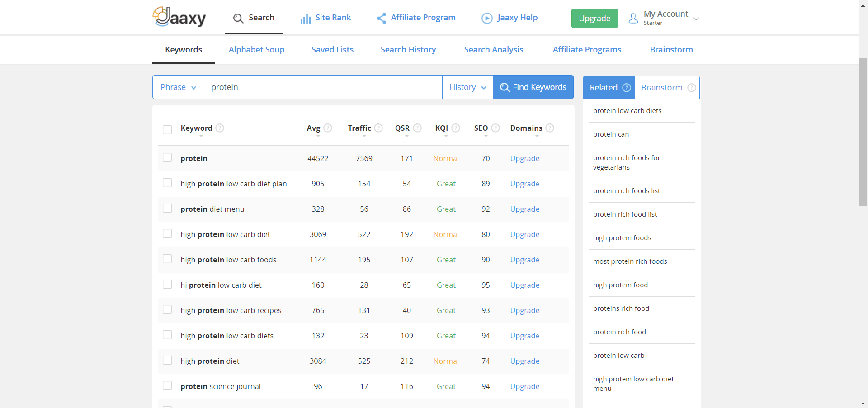868x408 pixels.
Task: Open the Brainstorm tab in sub-navigation
Action: tap(671, 50)
